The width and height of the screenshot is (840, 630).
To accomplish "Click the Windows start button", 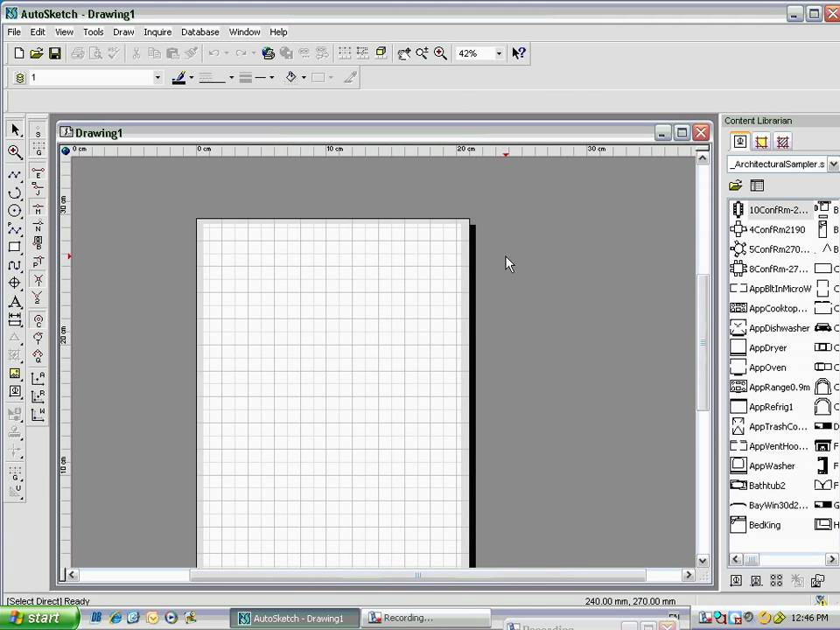I will click(x=38, y=619).
